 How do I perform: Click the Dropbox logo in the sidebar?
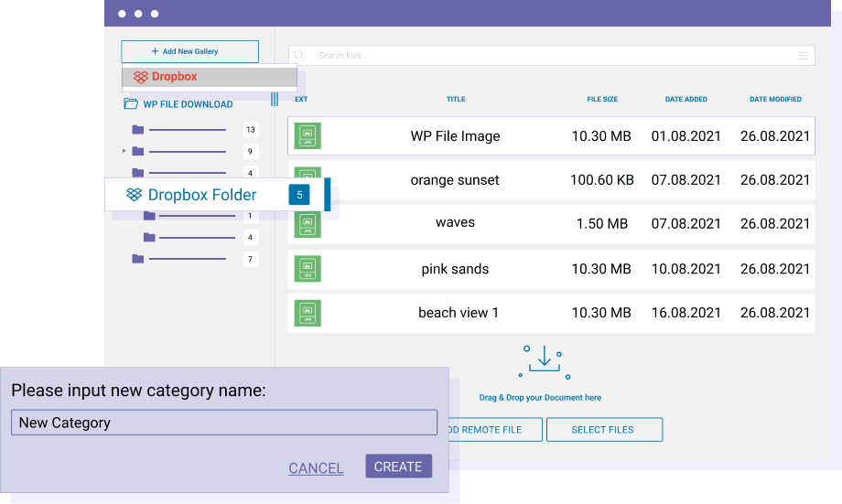coord(141,78)
